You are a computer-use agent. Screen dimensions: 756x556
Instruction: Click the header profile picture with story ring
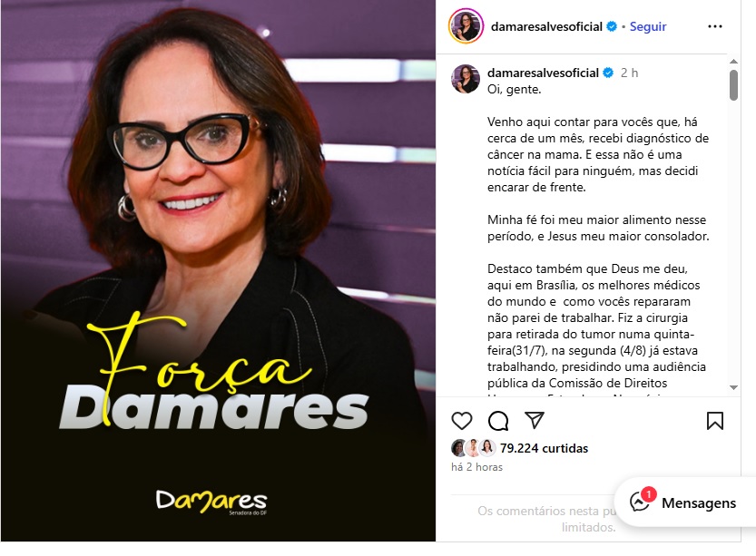coord(466,26)
